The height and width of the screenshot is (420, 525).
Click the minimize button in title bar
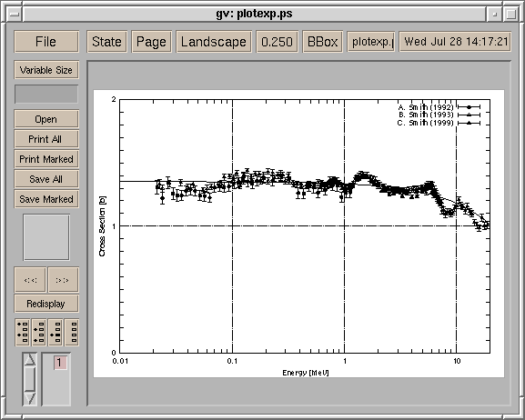(495, 14)
